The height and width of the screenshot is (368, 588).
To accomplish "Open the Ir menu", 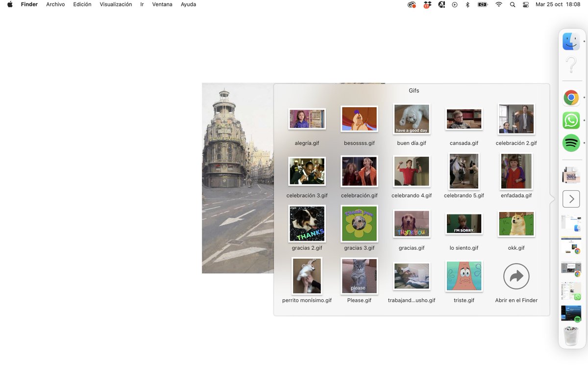I will [x=142, y=4].
